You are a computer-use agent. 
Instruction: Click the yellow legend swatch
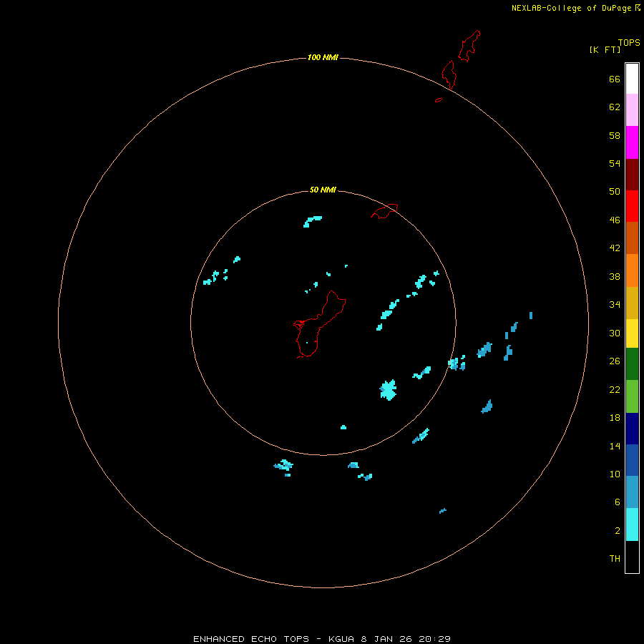pos(632,333)
